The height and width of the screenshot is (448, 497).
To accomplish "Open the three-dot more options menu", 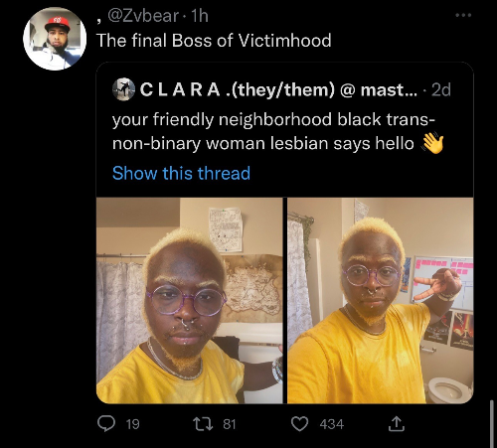I will click(x=463, y=15).
